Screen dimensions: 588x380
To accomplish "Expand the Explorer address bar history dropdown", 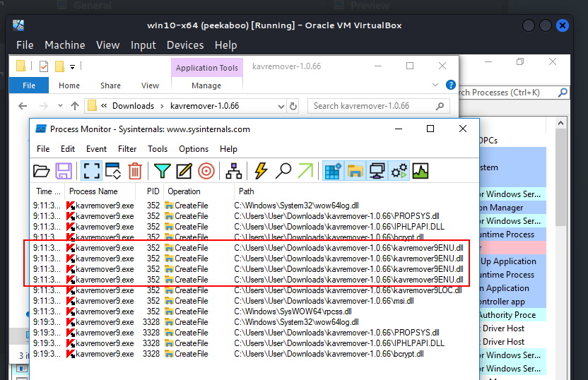I will click(281, 107).
